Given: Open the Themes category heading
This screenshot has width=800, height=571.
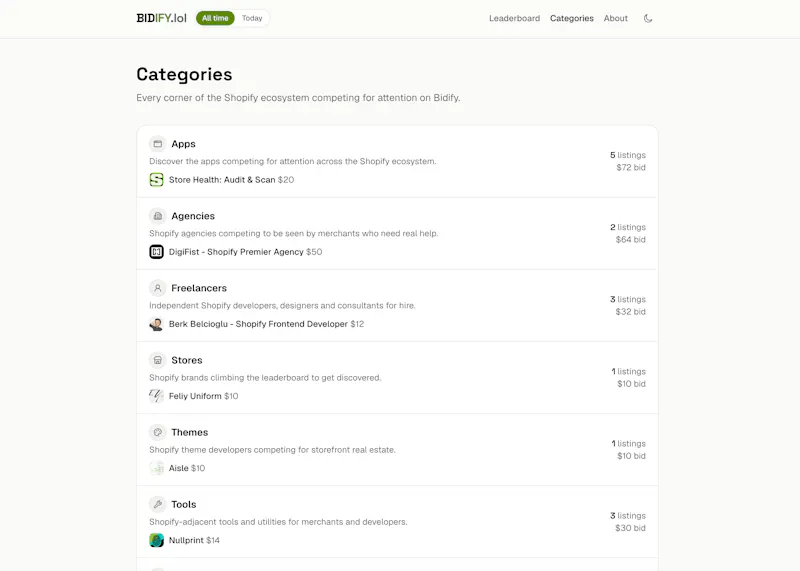Looking at the screenshot, I should 190,432.
